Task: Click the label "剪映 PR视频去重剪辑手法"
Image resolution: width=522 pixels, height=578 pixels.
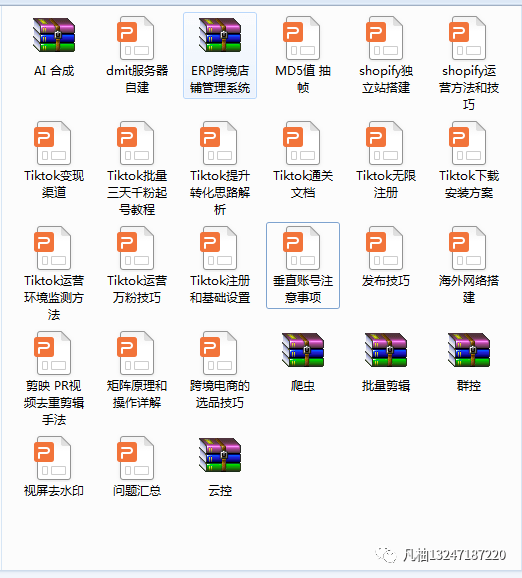Action: (54, 403)
